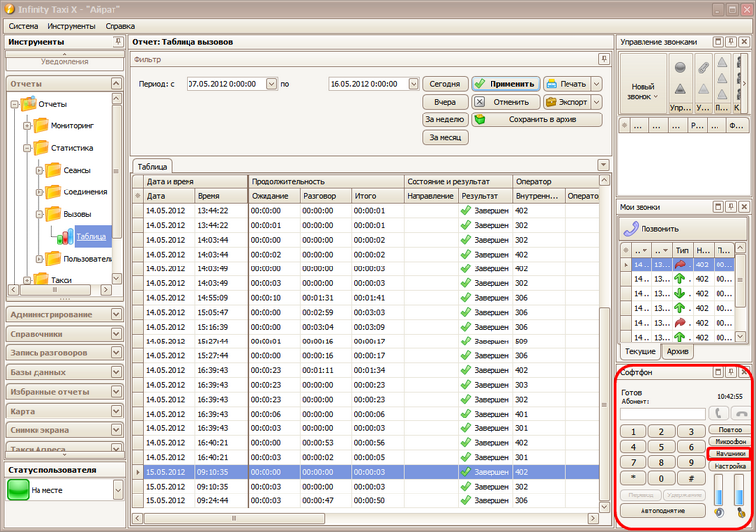Expand the Запись разговоров section
The width and height of the screenshot is (756, 532).
pyautogui.click(x=116, y=352)
